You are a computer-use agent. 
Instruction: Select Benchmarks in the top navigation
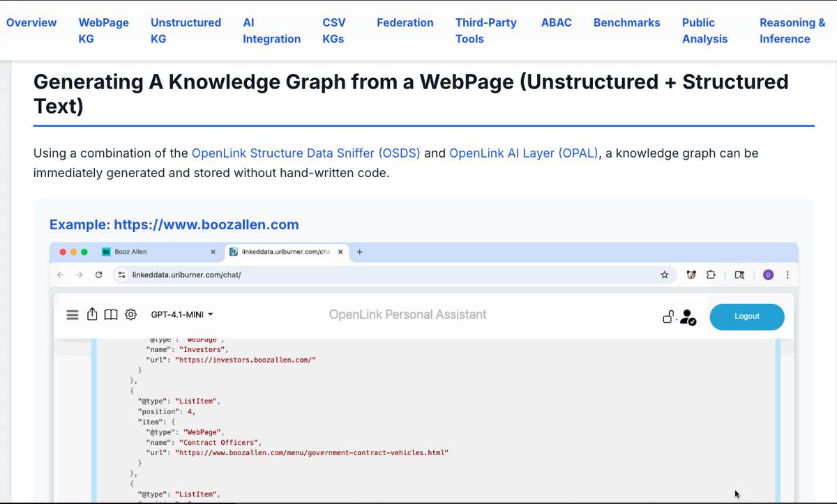(626, 22)
